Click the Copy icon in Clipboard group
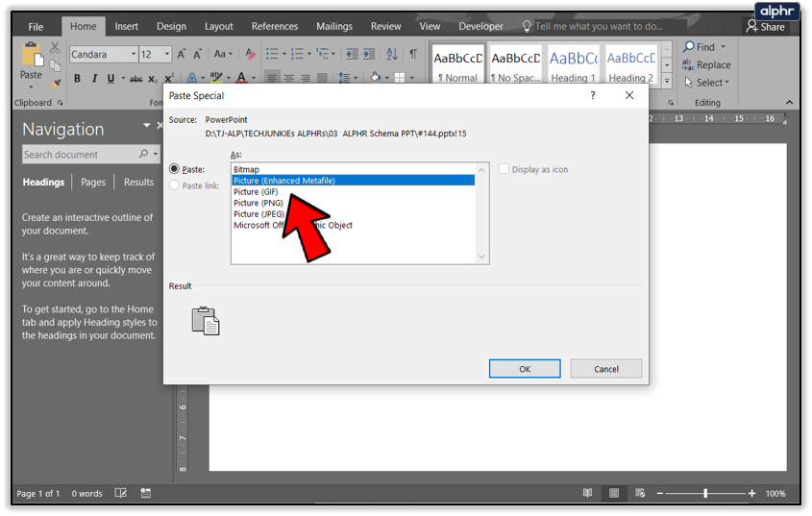The height and width of the screenshot is (516, 812). (55, 65)
